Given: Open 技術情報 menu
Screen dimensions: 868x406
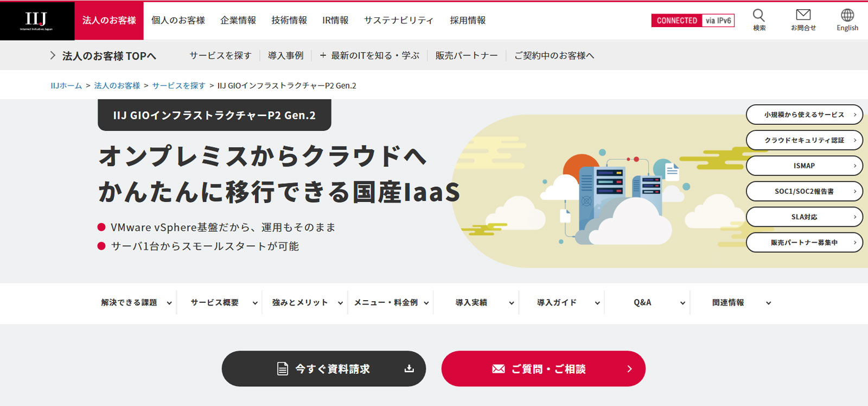Looking at the screenshot, I should coord(289,21).
